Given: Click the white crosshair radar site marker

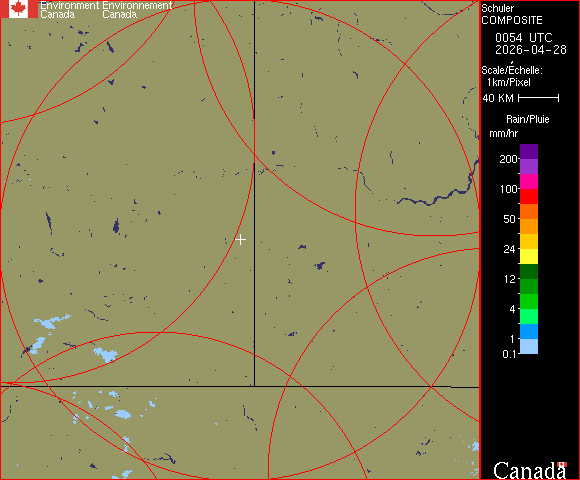Looking at the screenshot, I should pos(240,240).
